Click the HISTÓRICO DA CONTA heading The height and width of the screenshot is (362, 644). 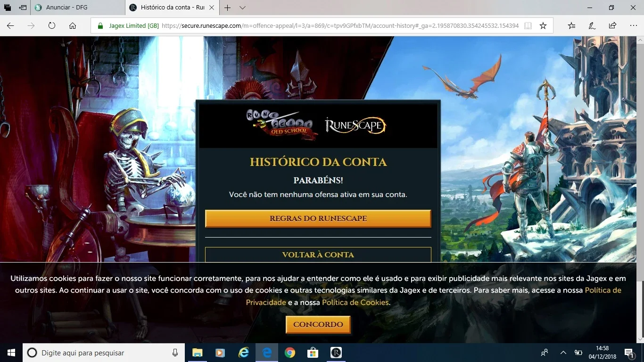click(318, 162)
